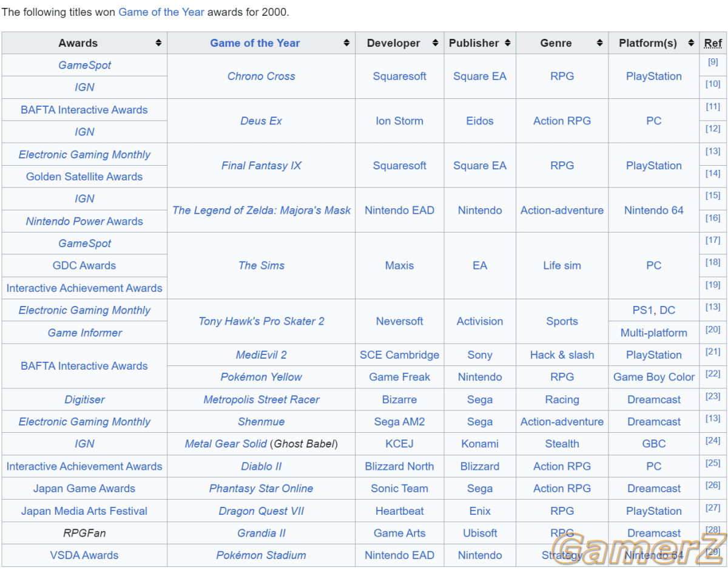The width and height of the screenshot is (728, 570).
Task: Sort by Developer column arrows
Action: (435, 43)
